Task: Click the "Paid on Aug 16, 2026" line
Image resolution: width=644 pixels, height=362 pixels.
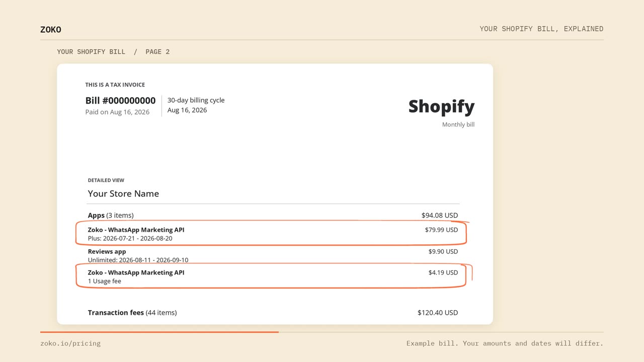Action: click(x=117, y=112)
